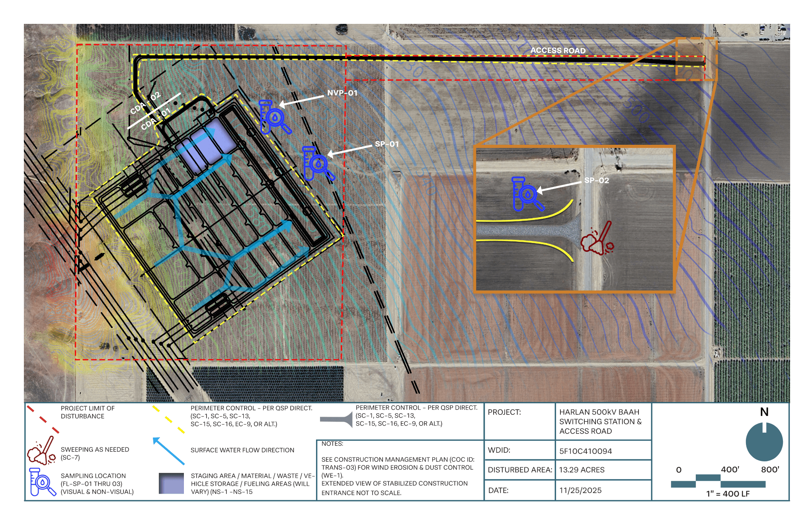Click the WDID number 5F10C410094
The height and width of the screenshot is (525, 812).
[585, 451]
